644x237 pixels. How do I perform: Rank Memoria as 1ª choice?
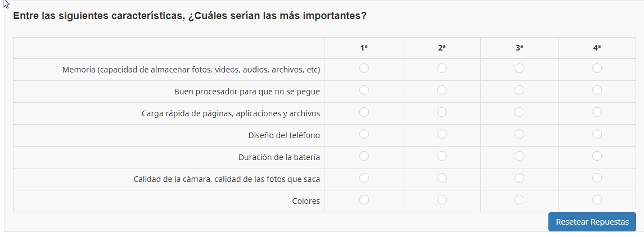(x=364, y=69)
